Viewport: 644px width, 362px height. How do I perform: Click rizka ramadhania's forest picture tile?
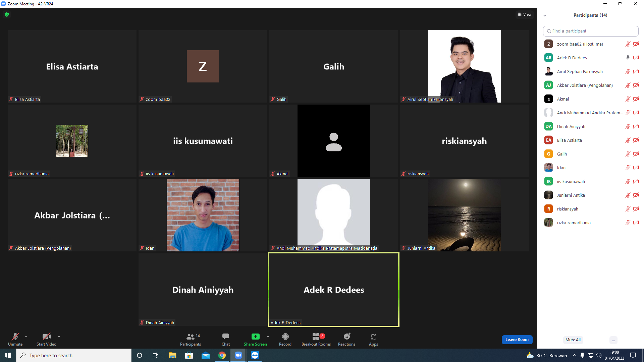(72, 141)
